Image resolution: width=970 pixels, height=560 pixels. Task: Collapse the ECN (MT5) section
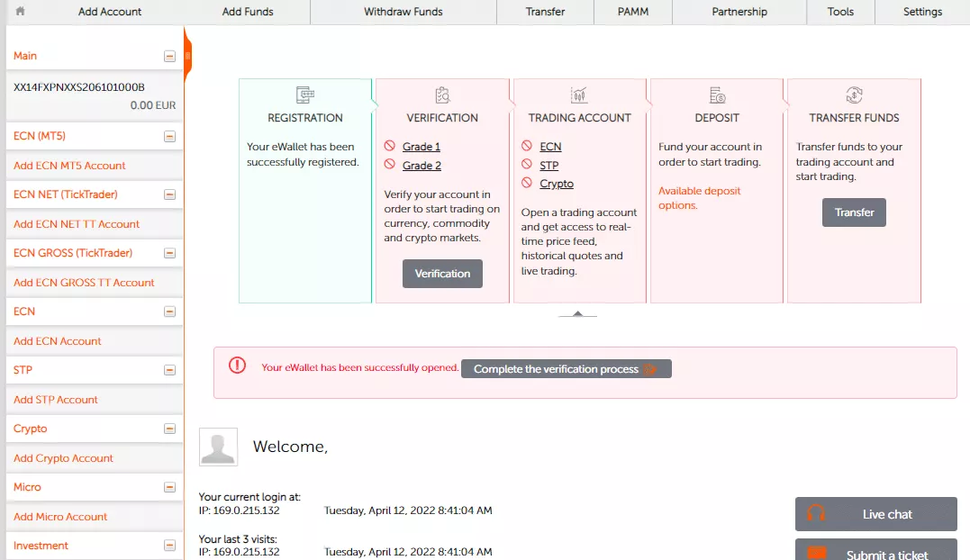(169, 137)
